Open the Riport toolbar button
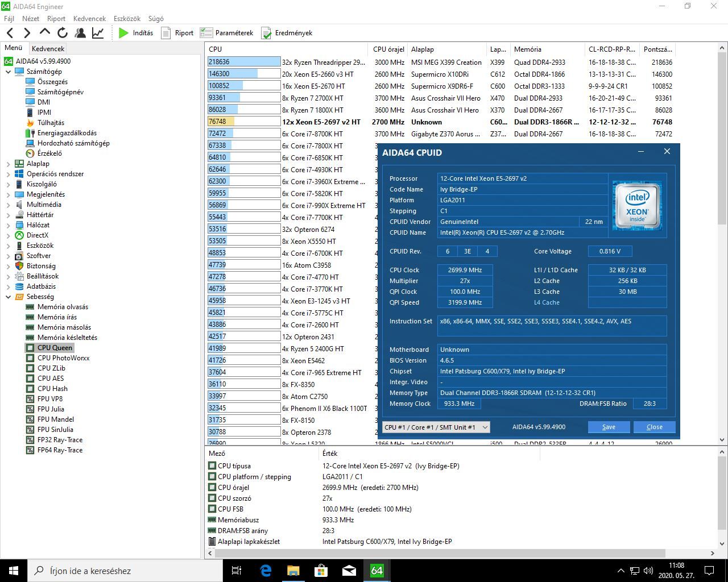Viewport: 728px width, 582px height. coord(177,33)
